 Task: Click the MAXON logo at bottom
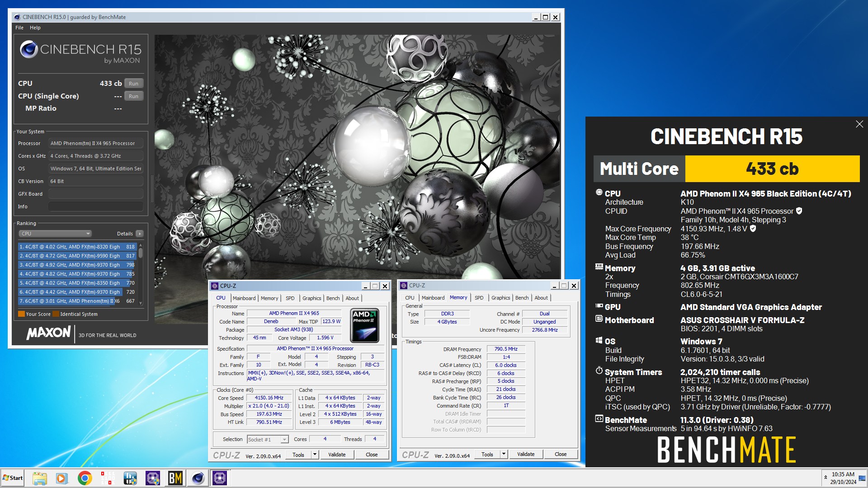coord(48,333)
